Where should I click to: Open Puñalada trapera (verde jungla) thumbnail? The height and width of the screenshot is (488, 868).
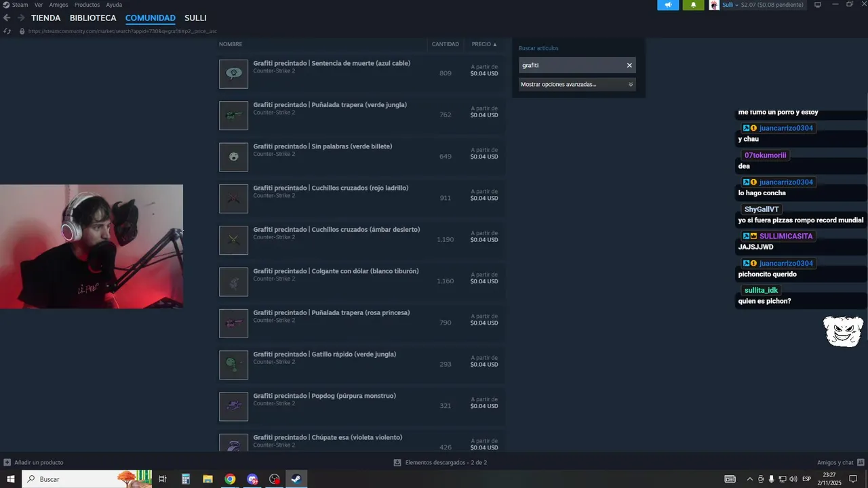233,115
